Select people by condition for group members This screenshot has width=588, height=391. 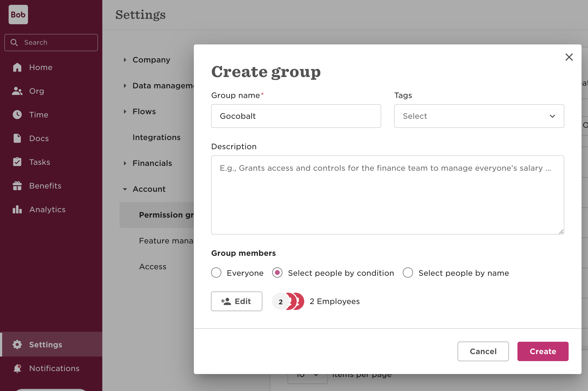click(277, 273)
